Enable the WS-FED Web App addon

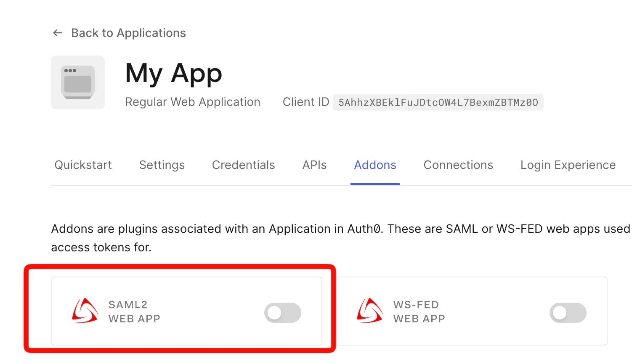click(x=568, y=313)
